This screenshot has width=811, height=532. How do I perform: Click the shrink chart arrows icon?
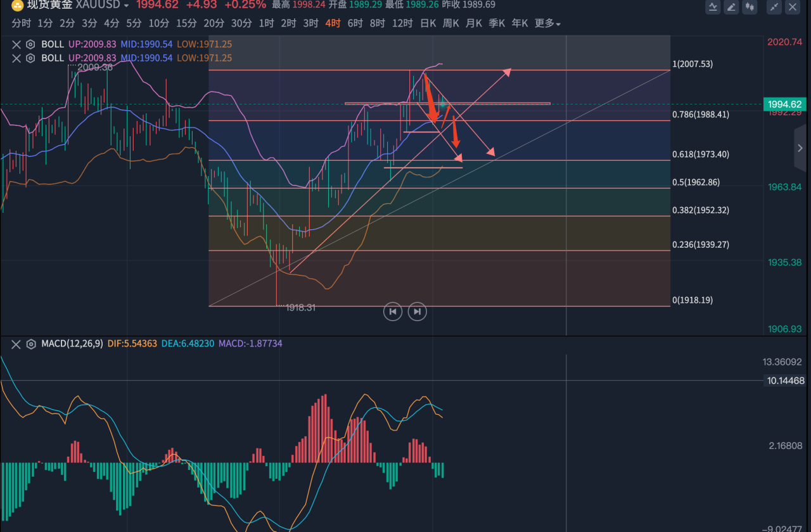point(774,7)
